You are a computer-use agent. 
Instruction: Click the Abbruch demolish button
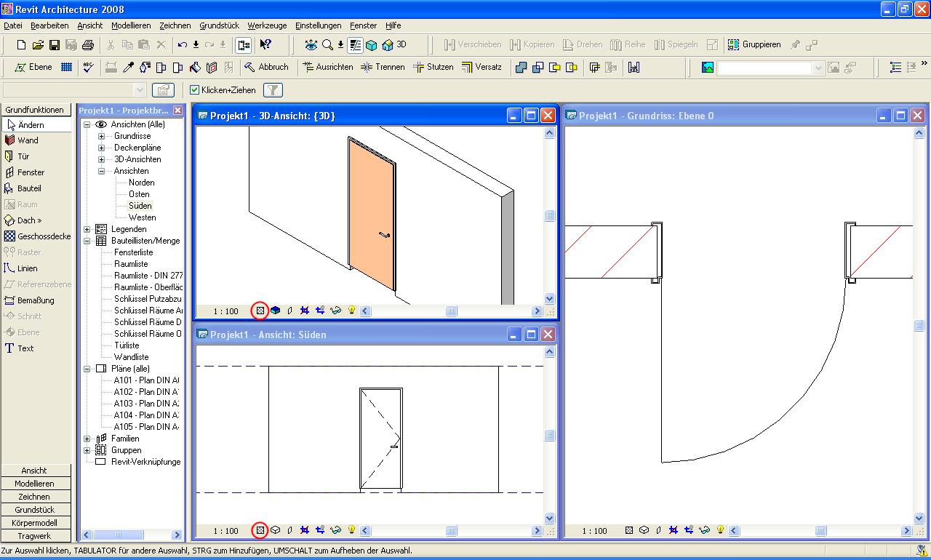pyautogui.click(x=266, y=67)
